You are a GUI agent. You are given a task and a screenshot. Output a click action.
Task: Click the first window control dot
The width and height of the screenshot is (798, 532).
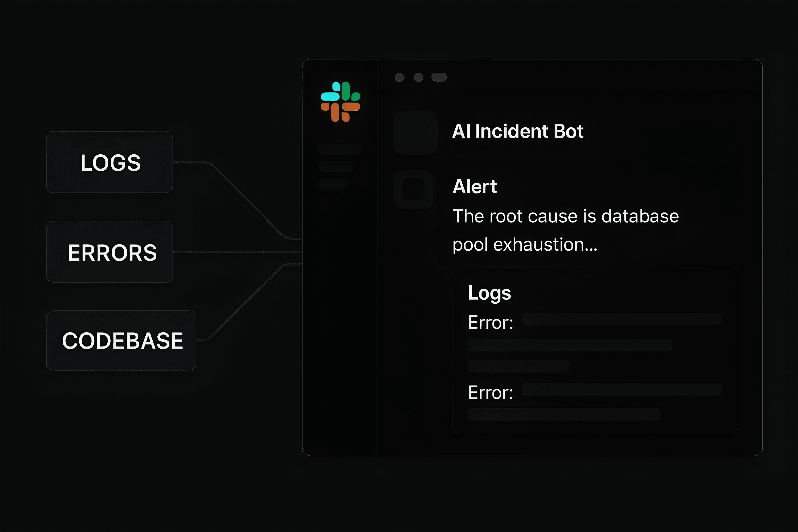pyautogui.click(x=400, y=77)
